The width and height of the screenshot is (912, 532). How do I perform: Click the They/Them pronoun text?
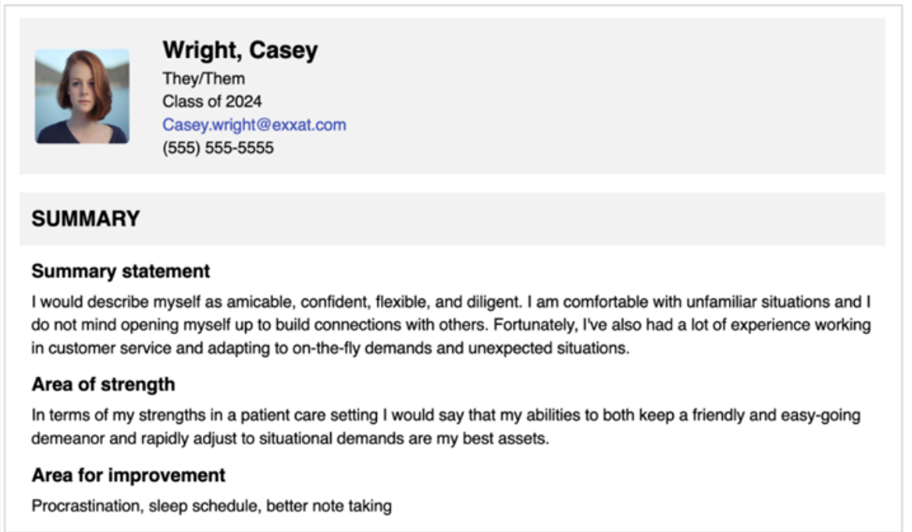(204, 78)
